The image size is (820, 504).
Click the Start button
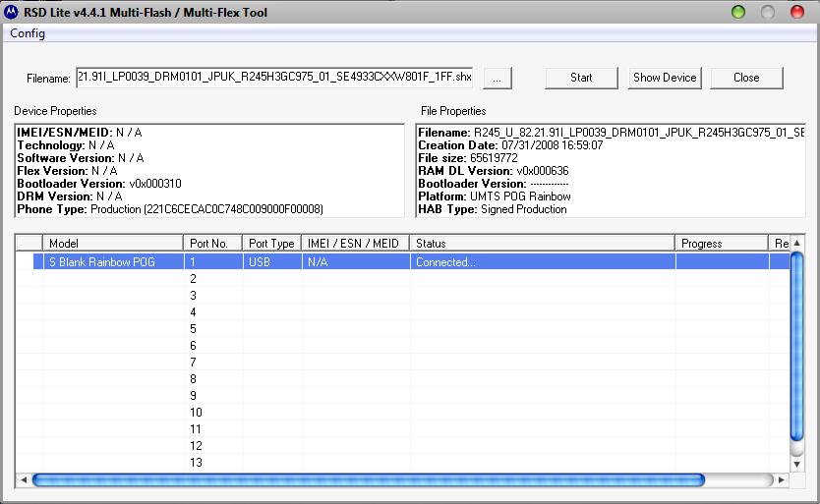tap(581, 78)
